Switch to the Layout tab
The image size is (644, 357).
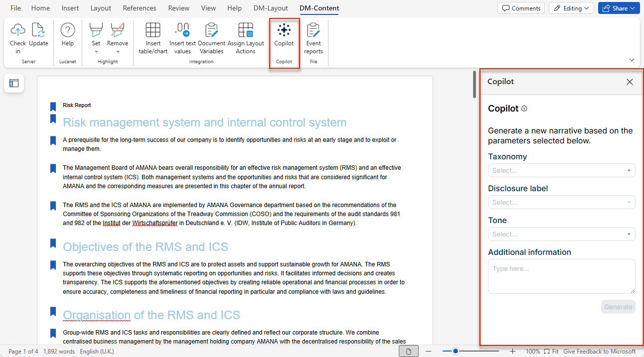[101, 8]
